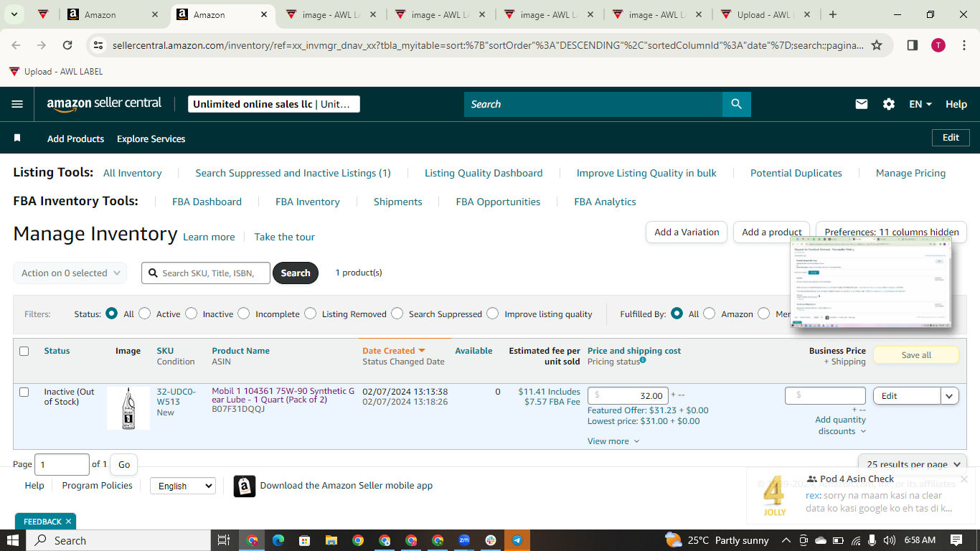The width and height of the screenshot is (980, 551).
Task: Open All Inventory under Listing Tools
Action: (x=133, y=173)
